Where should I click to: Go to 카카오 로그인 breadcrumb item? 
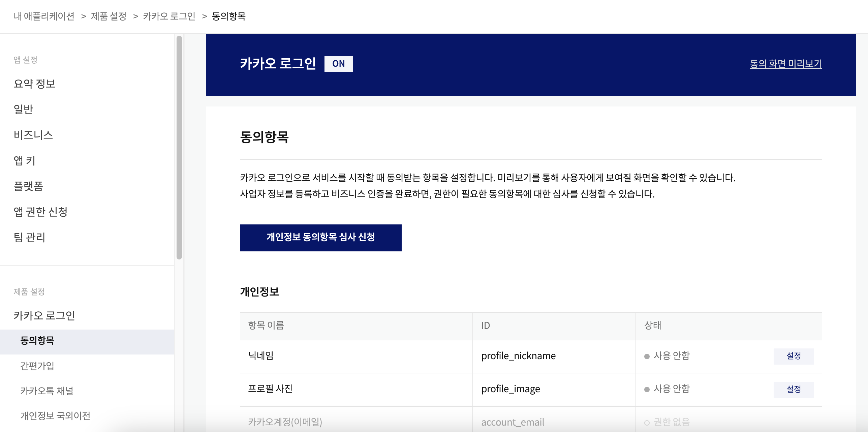(x=169, y=16)
